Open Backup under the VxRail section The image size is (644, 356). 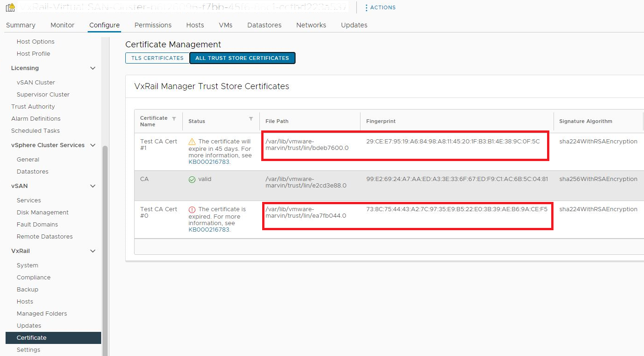click(27, 289)
